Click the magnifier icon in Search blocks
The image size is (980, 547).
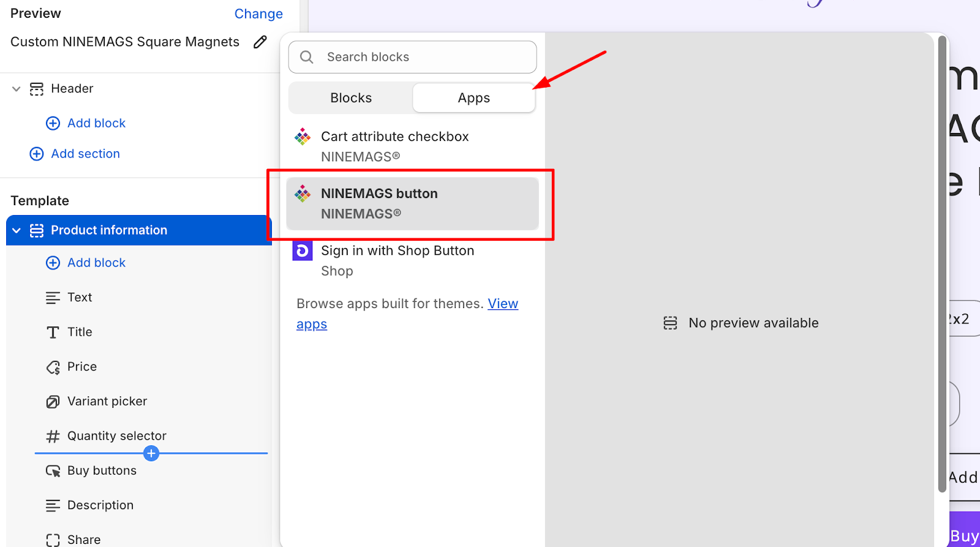click(307, 57)
